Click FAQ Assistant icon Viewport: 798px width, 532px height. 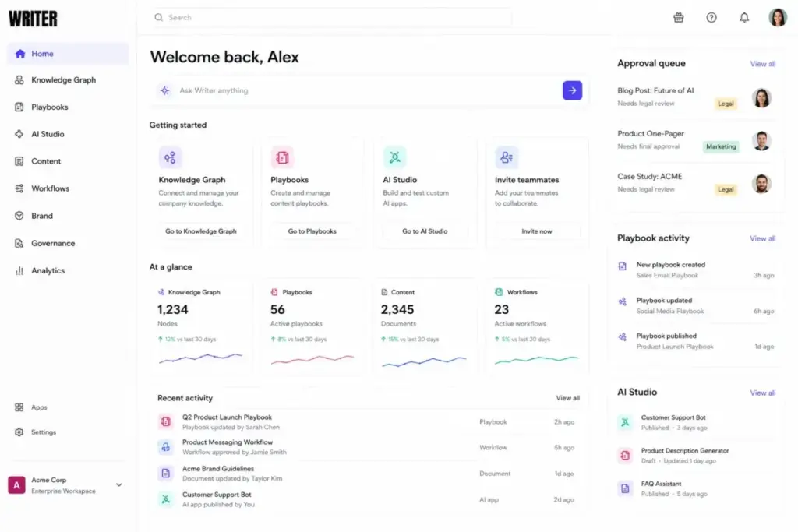625,488
